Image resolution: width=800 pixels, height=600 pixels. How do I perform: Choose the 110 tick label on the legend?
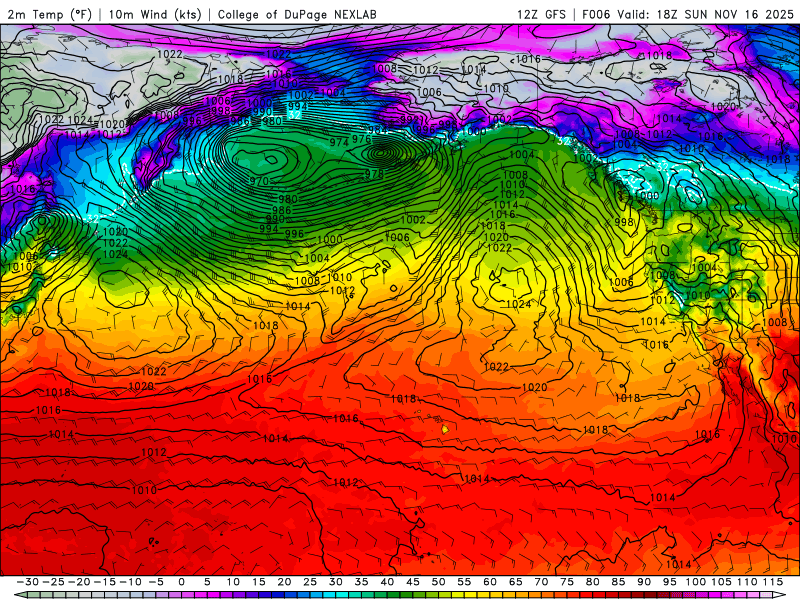(747, 582)
